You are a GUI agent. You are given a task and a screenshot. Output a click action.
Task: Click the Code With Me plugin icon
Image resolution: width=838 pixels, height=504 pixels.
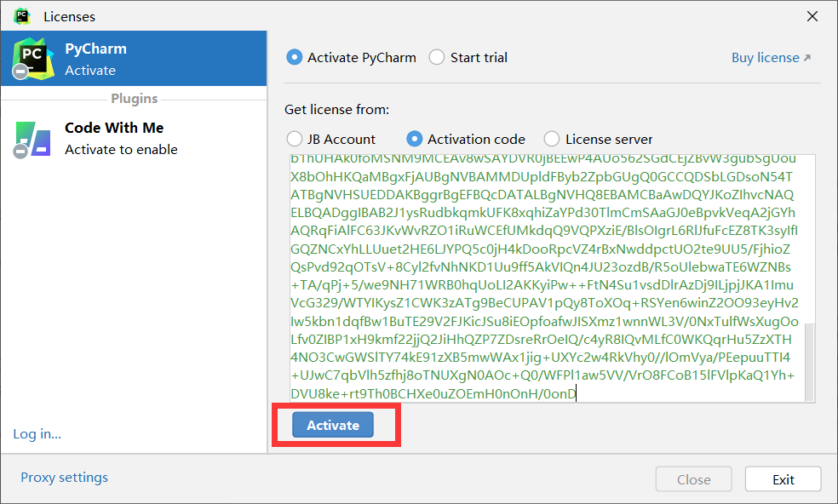pyautogui.click(x=32, y=140)
